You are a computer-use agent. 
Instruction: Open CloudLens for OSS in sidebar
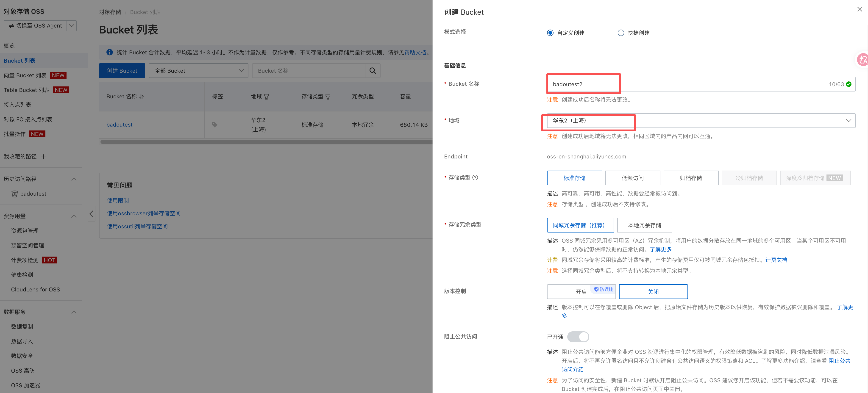35,290
